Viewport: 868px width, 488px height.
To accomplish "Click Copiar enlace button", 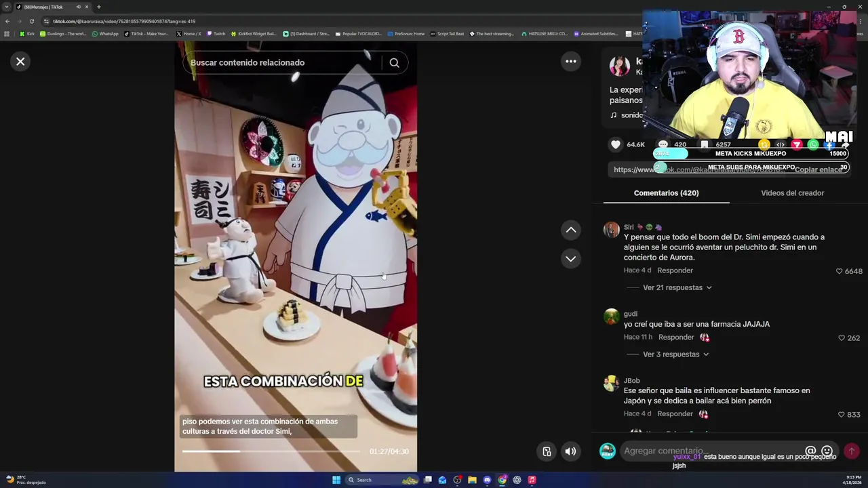I will click(x=818, y=169).
